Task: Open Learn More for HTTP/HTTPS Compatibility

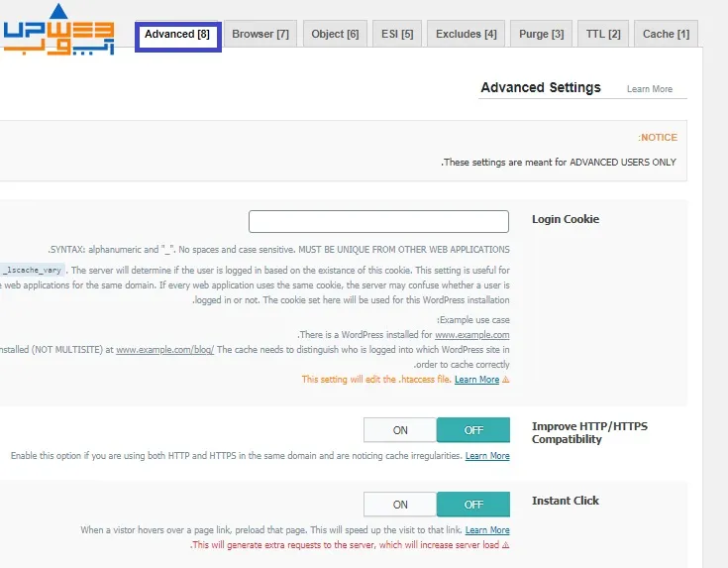Action: point(487,456)
